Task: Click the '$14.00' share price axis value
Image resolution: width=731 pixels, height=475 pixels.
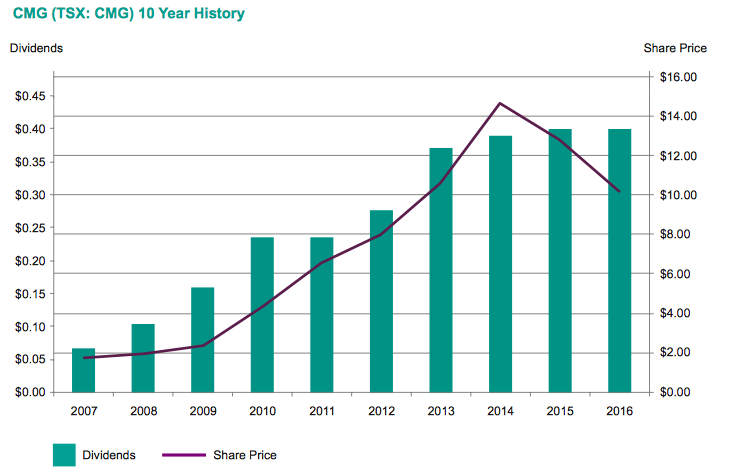Action: coord(678,116)
